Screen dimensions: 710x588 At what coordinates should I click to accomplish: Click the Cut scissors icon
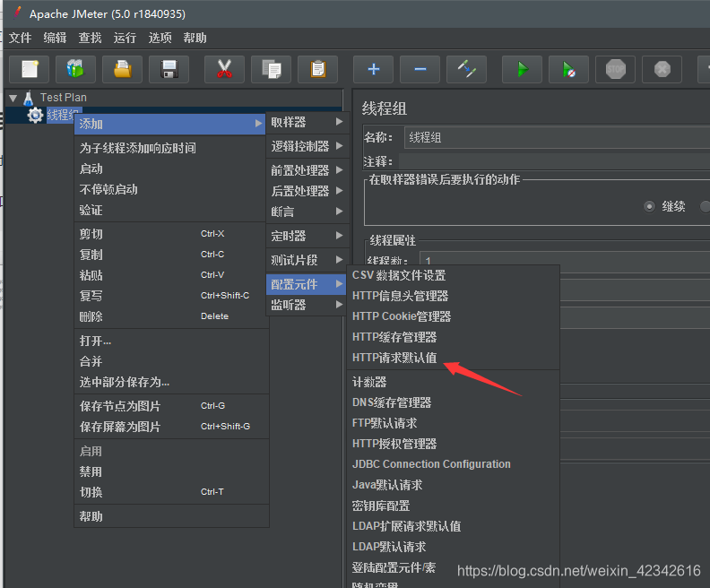225,69
